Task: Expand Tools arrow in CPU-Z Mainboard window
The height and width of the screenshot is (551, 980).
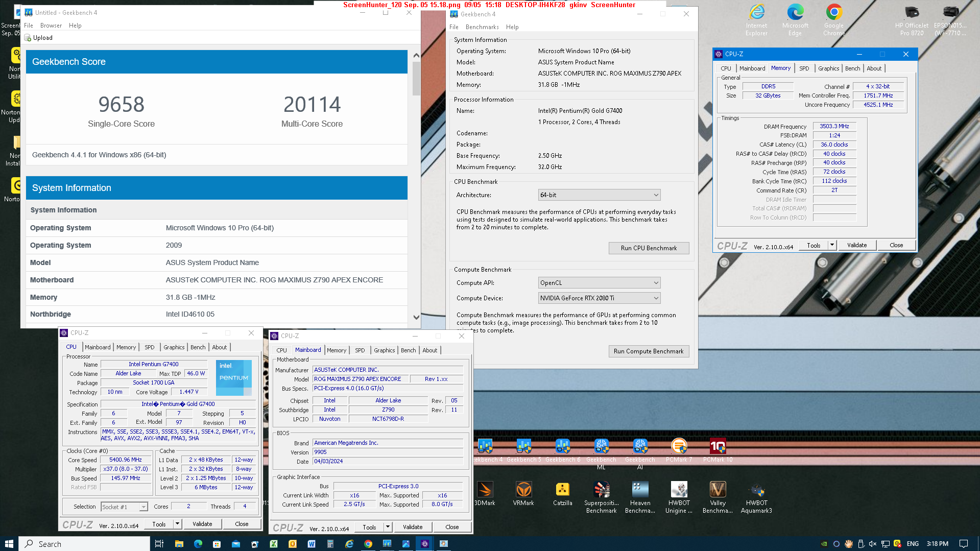Action: pos(388,527)
